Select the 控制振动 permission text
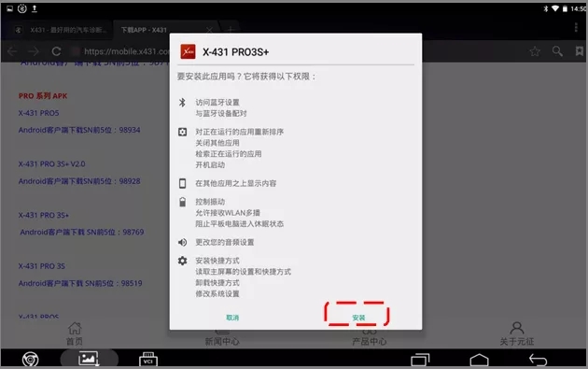 pos(210,202)
